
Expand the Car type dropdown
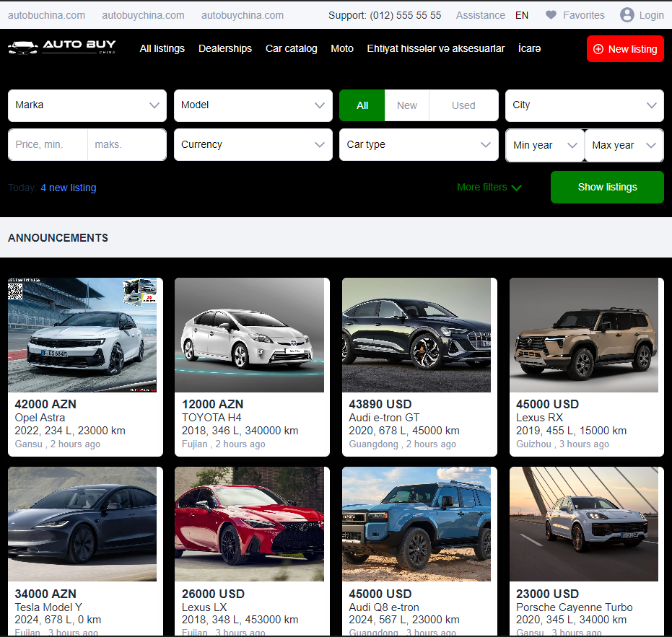coord(419,144)
